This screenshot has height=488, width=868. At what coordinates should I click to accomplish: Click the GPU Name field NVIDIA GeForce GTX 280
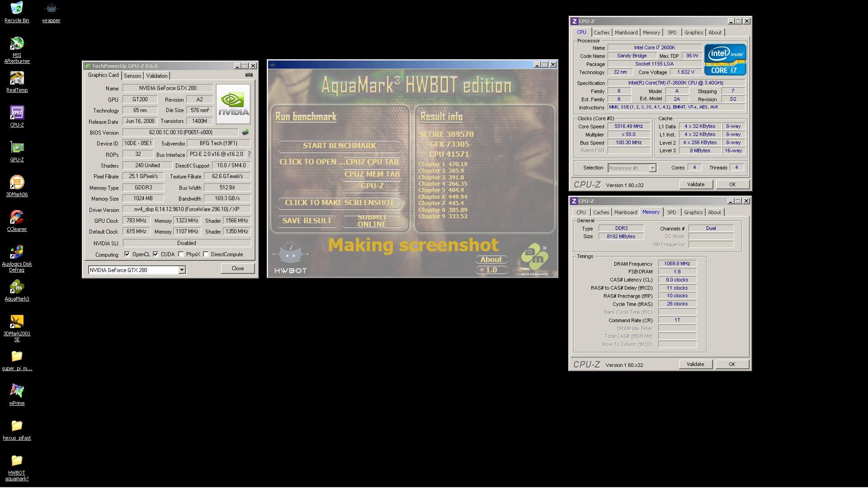168,88
